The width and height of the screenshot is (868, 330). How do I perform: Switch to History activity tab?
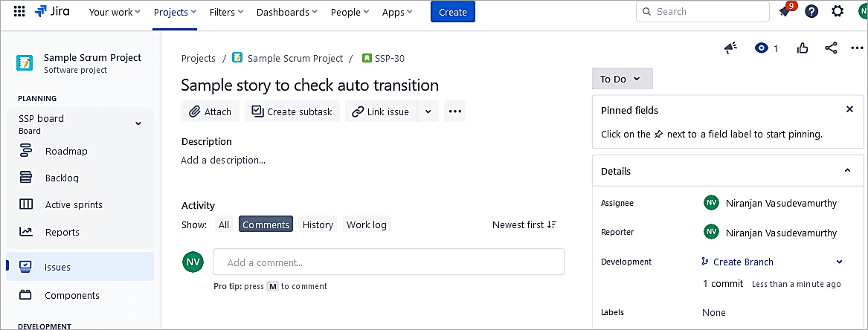[318, 224]
